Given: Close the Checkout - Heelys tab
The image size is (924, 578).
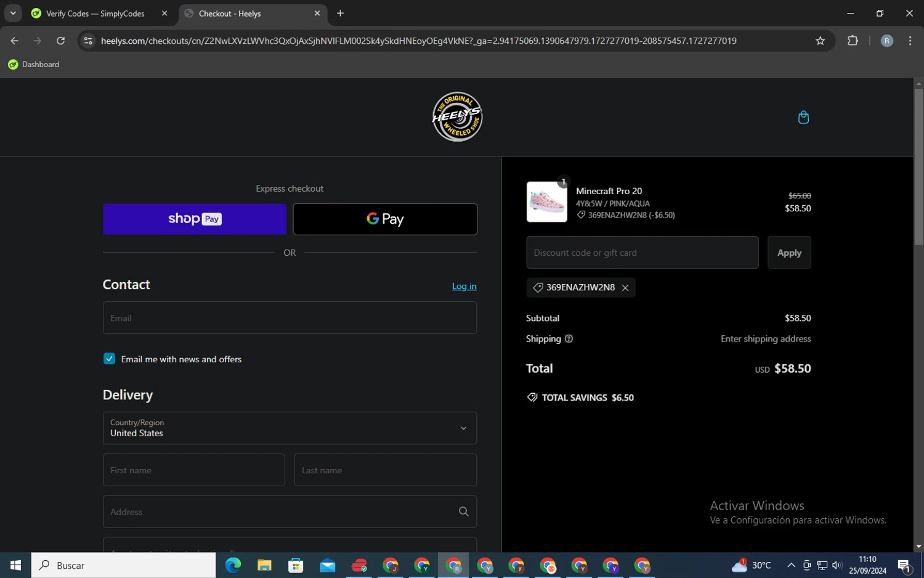Looking at the screenshot, I should point(317,13).
